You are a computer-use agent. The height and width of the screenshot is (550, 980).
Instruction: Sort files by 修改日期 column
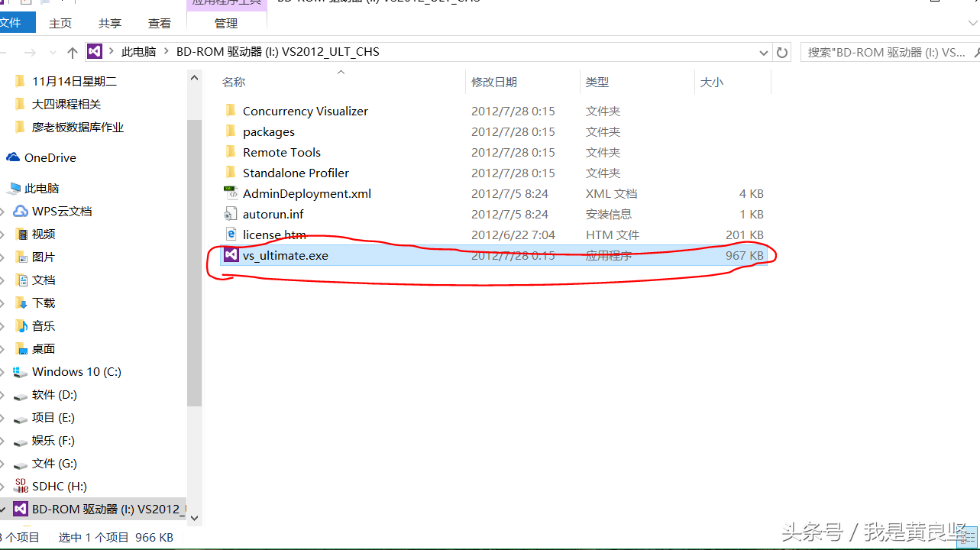[494, 82]
